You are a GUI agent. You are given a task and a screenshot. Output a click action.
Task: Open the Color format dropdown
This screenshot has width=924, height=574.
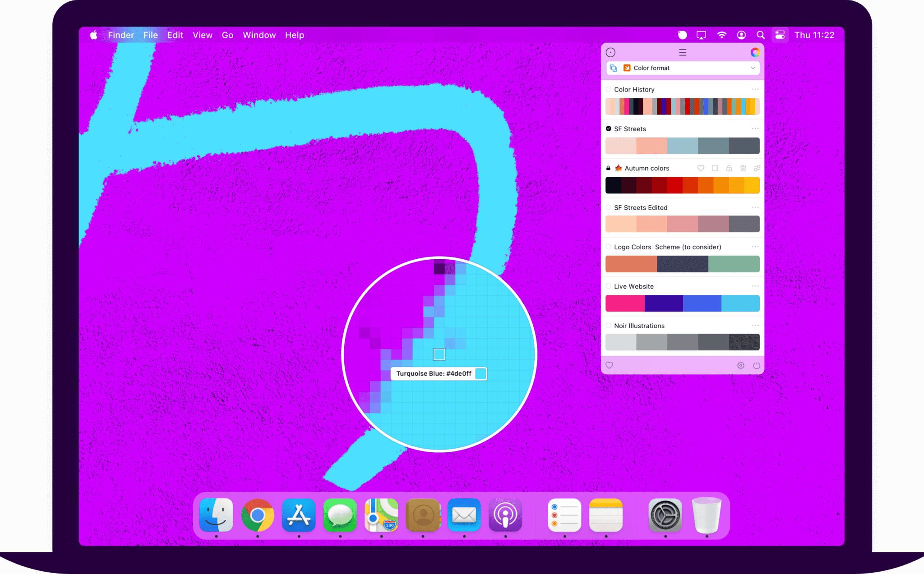(x=753, y=68)
